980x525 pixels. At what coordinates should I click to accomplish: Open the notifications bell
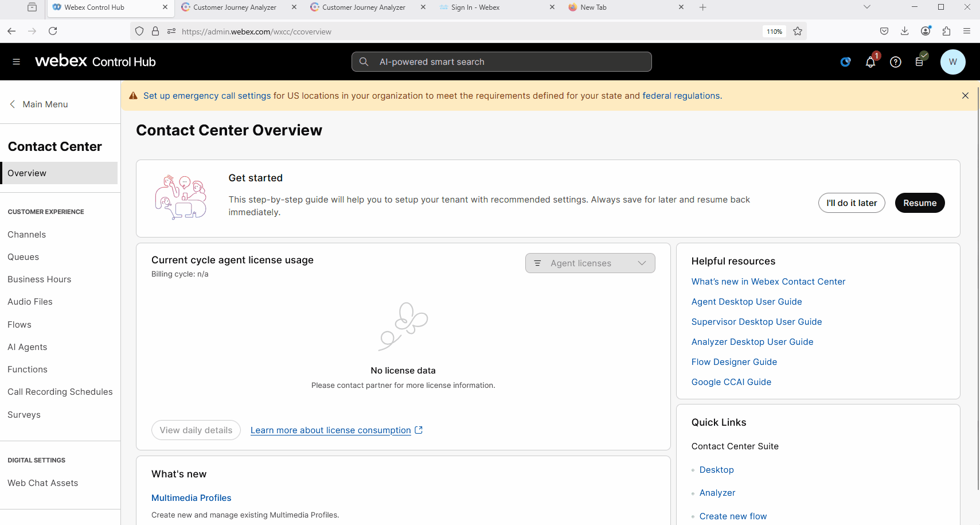(870, 62)
